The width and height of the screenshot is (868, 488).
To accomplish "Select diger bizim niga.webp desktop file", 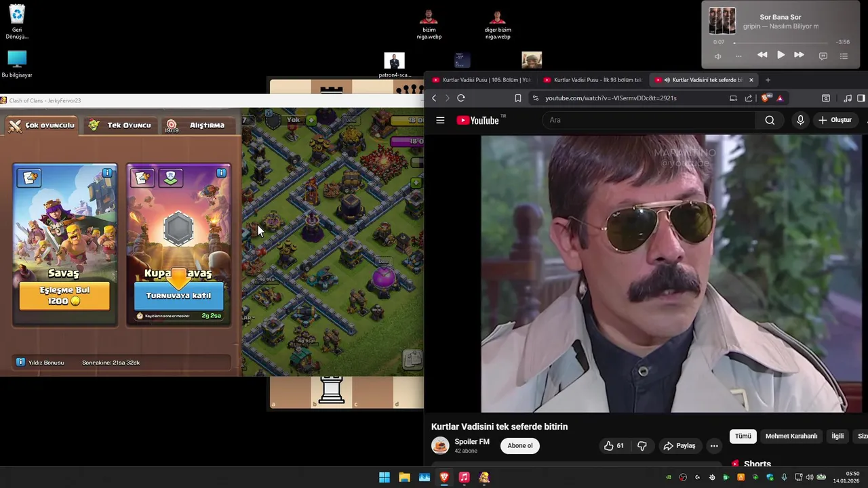I will 498,24.
